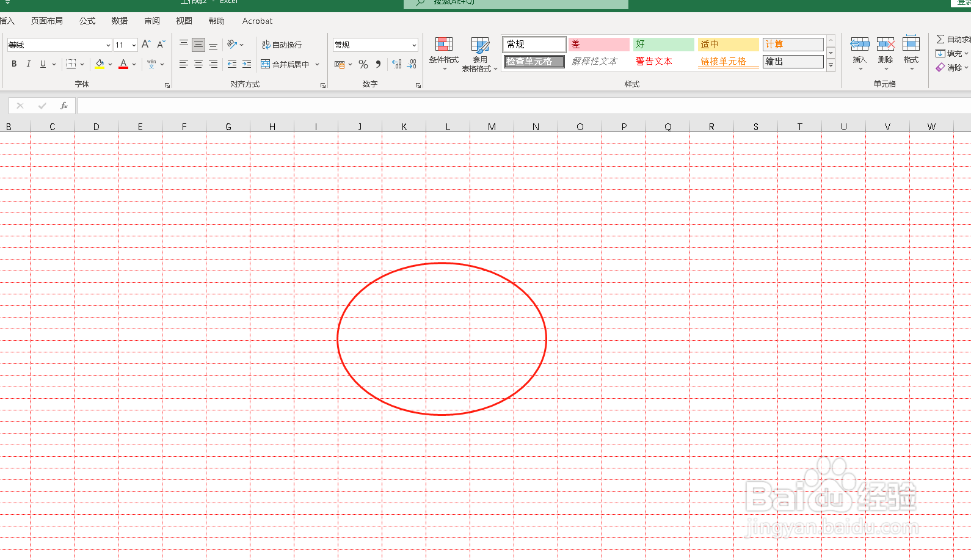971x560 pixels.
Task: Open 审阅 tab
Action: click(152, 21)
